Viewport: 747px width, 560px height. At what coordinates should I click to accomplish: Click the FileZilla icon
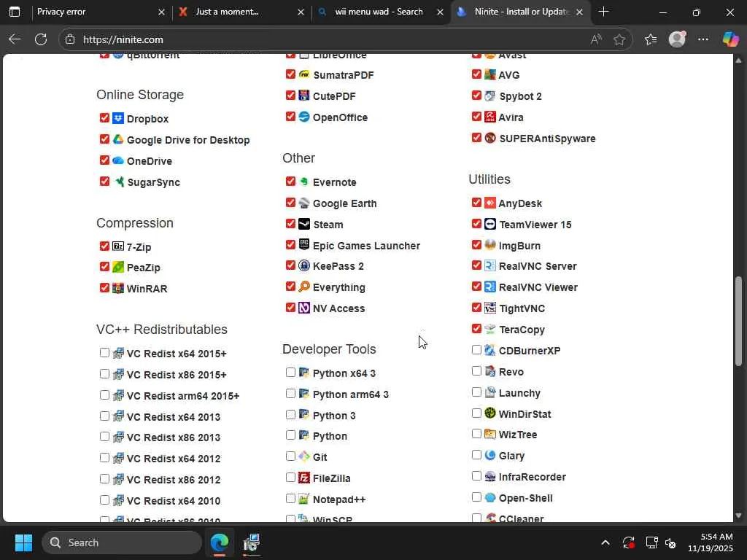[304, 478]
